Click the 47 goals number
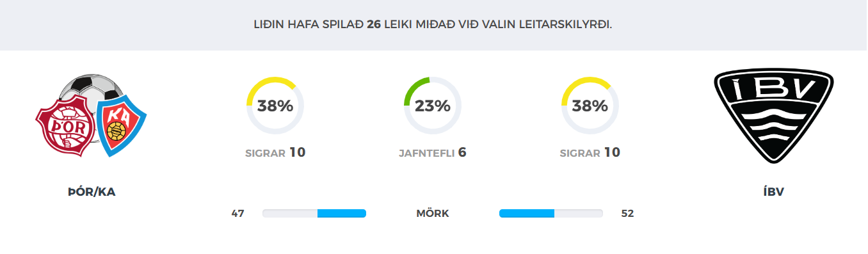This screenshot has height=254, width=868. [238, 214]
